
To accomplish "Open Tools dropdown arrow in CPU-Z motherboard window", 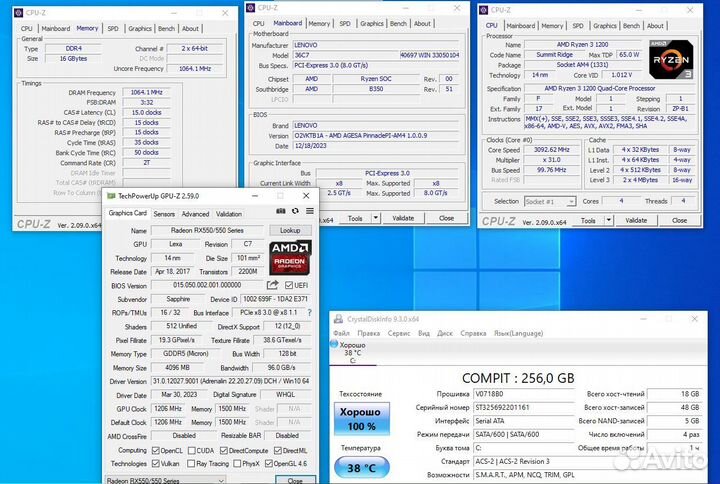I will point(375,218).
